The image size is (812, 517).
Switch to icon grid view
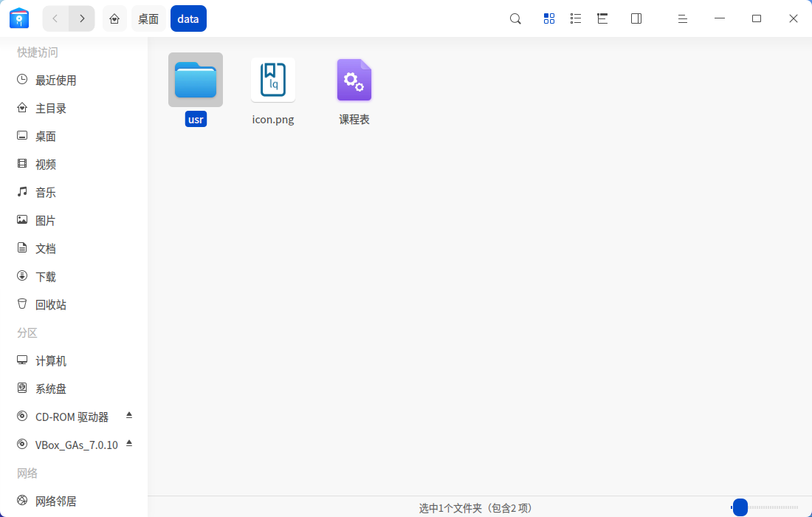(x=549, y=18)
